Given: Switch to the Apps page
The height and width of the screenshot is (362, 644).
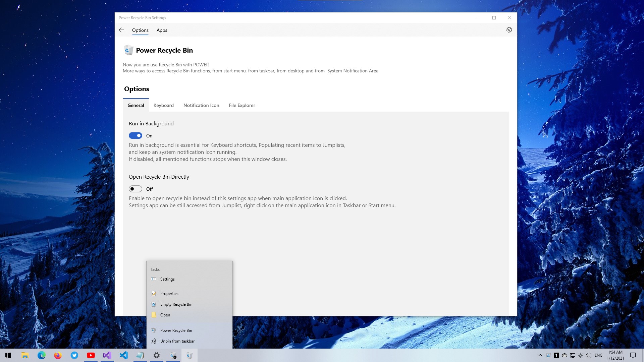Looking at the screenshot, I should (162, 30).
